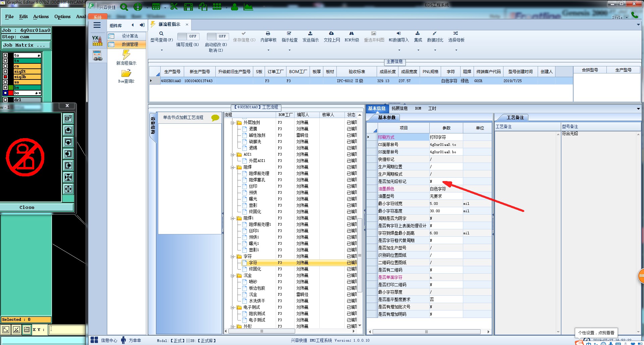Open File menu in Graphic Editor
The width and height of the screenshot is (644, 345).
click(9, 16)
